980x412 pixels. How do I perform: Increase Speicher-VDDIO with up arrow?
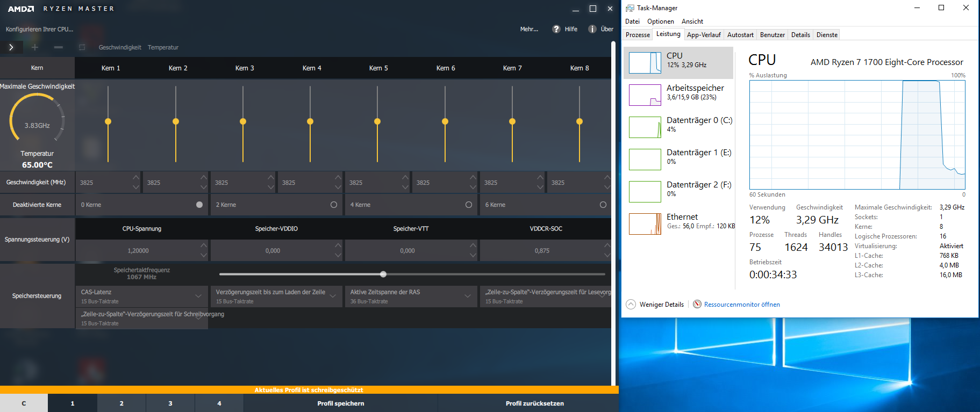[x=338, y=245]
